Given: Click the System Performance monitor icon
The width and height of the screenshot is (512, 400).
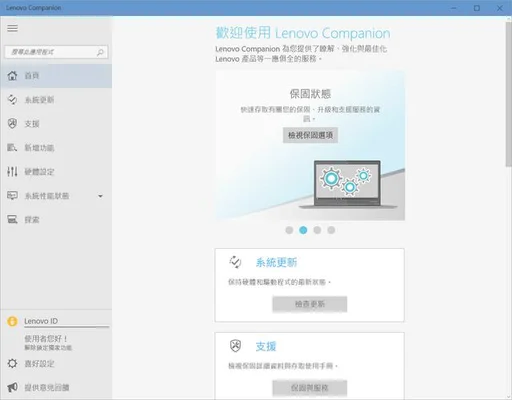Looking at the screenshot, I should [12, 195].
